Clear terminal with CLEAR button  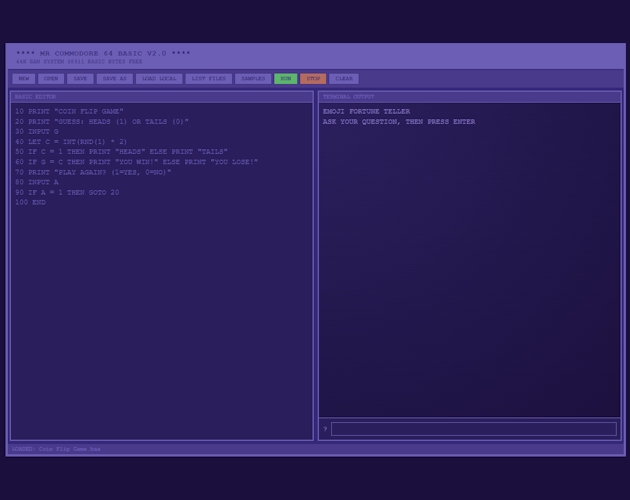click(344, 78)
